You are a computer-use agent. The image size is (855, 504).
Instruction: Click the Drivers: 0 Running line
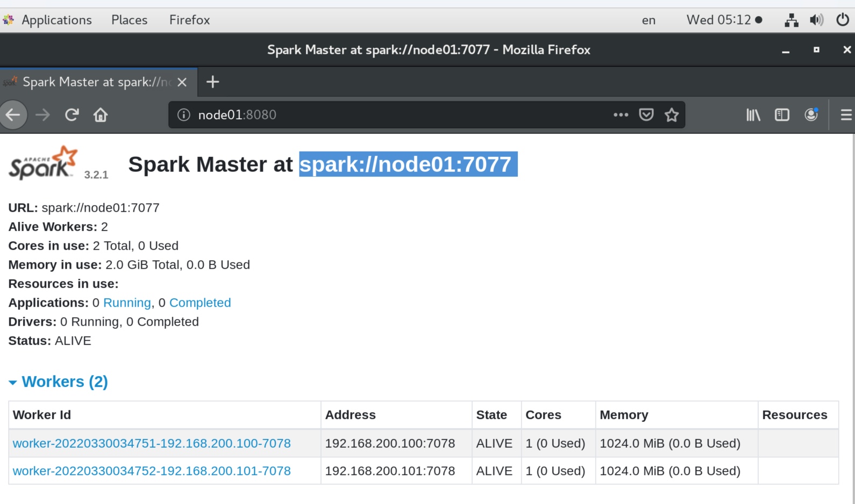pos(104,321)
